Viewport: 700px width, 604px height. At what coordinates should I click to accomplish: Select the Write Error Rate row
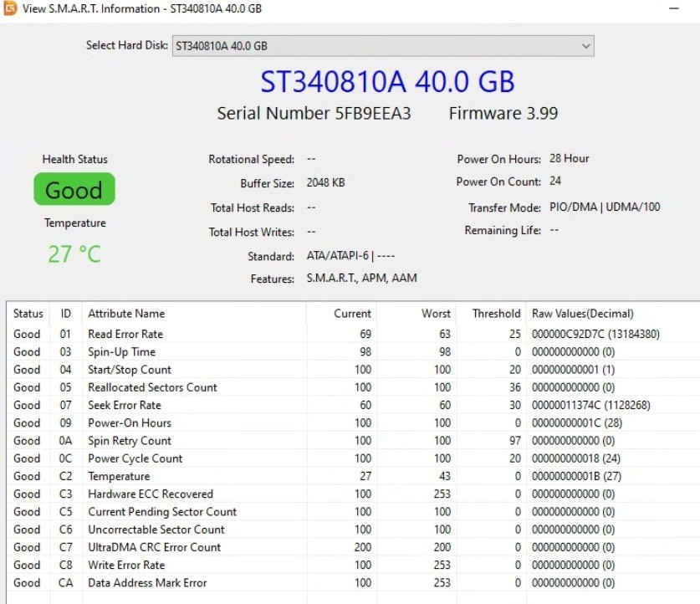(x=353, y=565)
